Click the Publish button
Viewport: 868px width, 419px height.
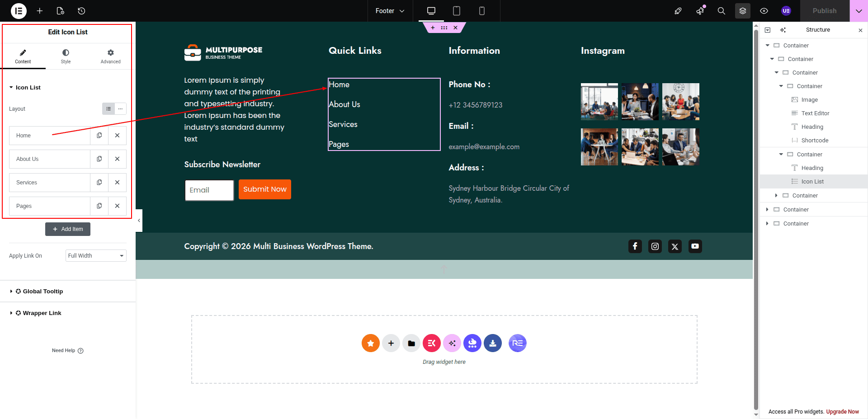[825, 11]
